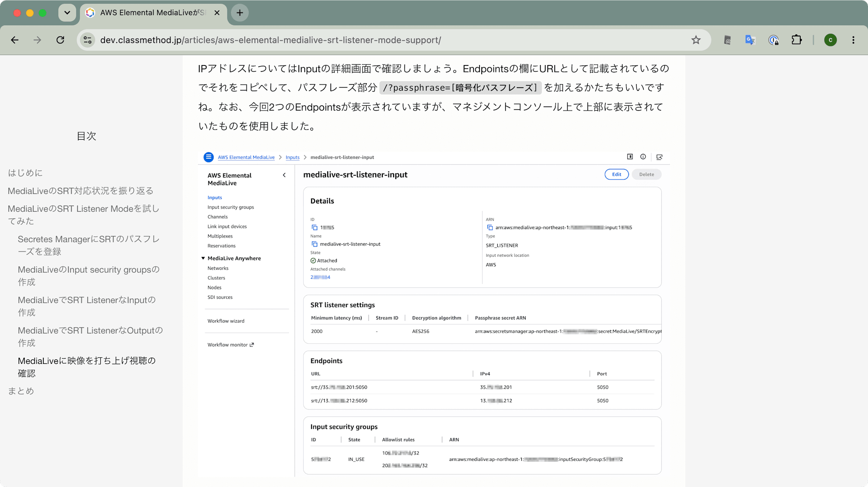
Task: Jump to MediaLiveのSRT対応状況を振り返る section
Action: 80,191
